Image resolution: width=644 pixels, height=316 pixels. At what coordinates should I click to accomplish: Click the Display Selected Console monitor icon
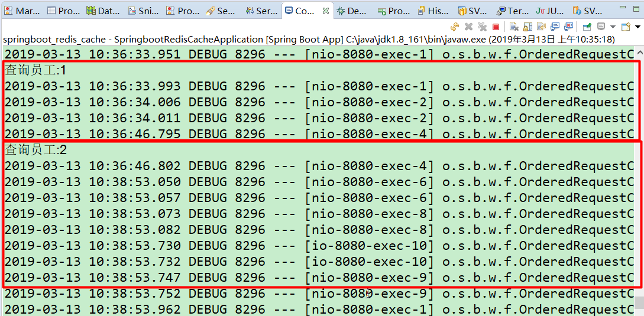click(x=601, y=27)
